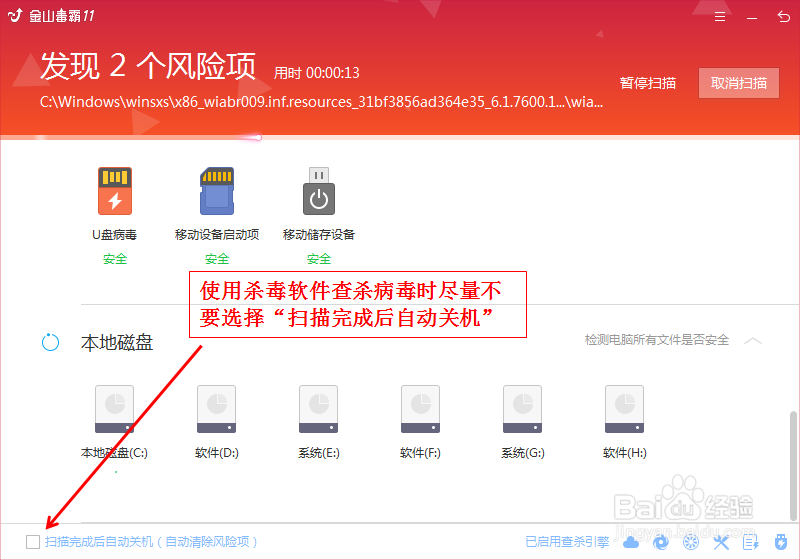Click the wrench repair tools icon
Screen dimensions: 800x560
pyautogui.click(x=721, y=542)
